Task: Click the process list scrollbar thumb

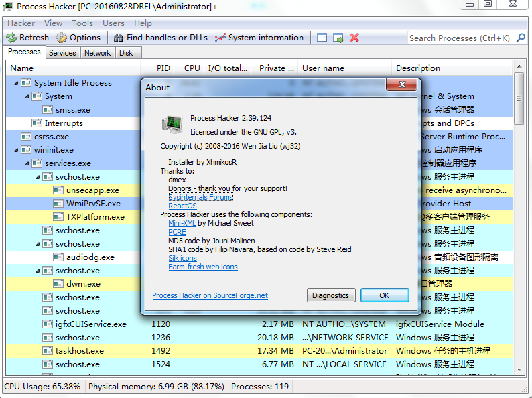Action: [x=519, y=98]
